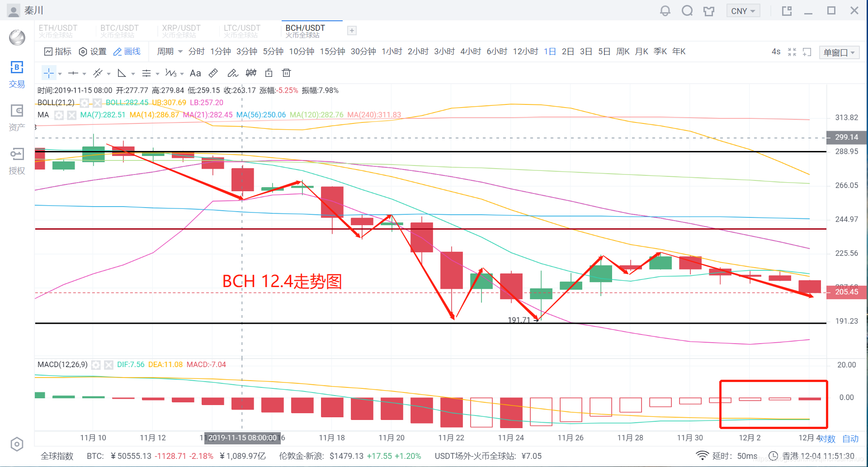Click the globe logo in sidebar

(17, 38)
